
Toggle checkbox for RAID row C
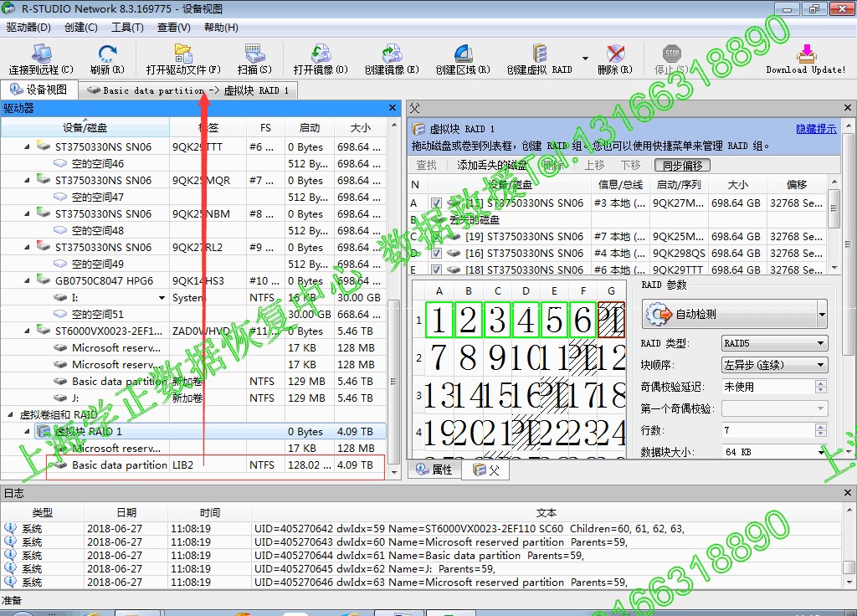pos(436,236)
